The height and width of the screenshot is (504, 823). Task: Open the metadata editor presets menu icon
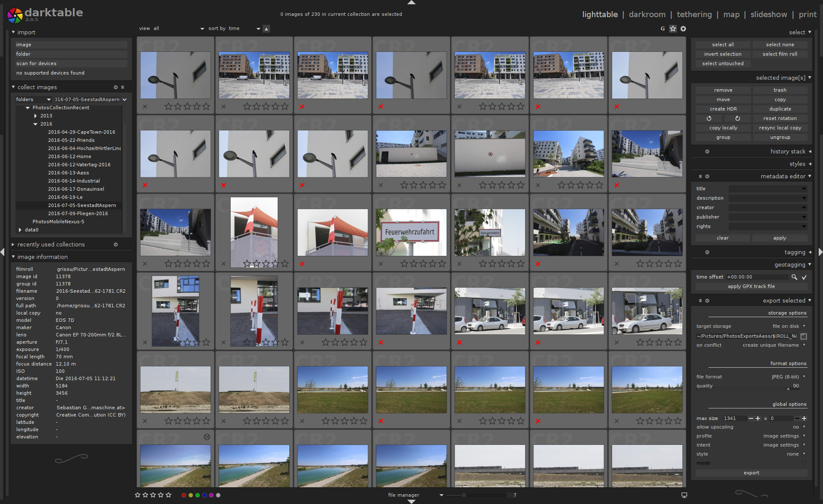click(700, 176)
